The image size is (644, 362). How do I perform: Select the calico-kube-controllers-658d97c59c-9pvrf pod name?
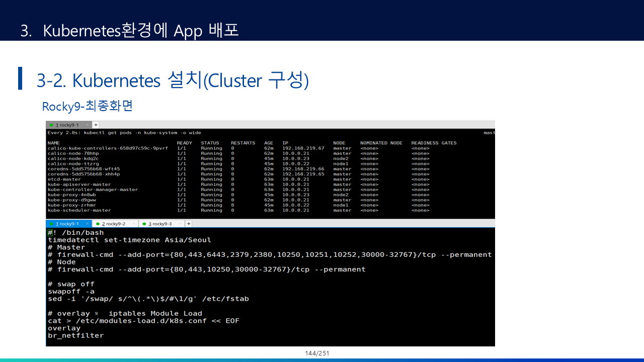(108, 148)
